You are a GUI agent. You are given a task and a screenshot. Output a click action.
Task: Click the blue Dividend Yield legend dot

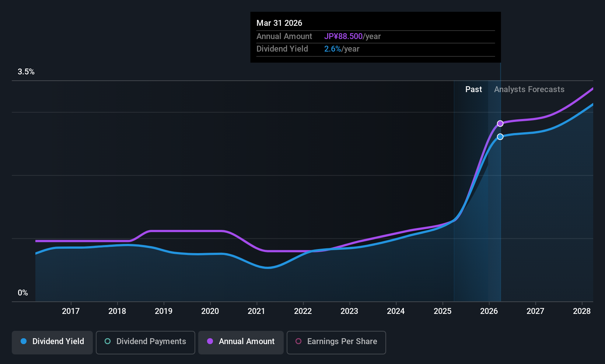pyautogui.click(x=24, y=342)
